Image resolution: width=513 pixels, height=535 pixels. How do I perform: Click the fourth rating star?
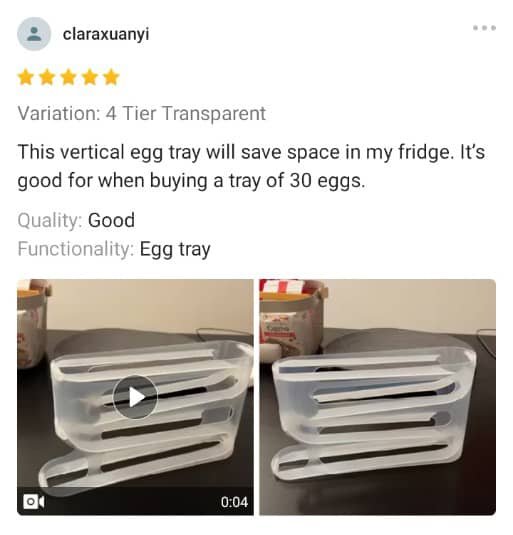tap(90, 77)
